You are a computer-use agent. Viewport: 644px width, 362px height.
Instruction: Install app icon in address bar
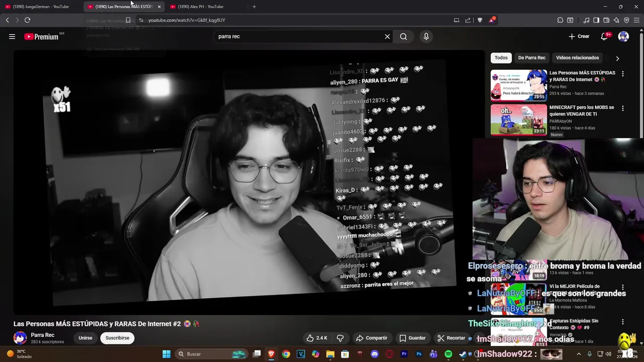tap(456, 20)
